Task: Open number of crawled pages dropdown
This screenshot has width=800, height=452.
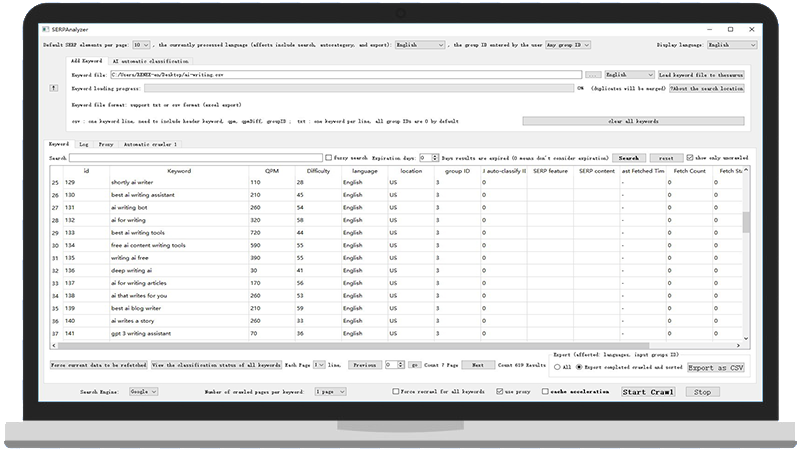Action: coord(330,391)
